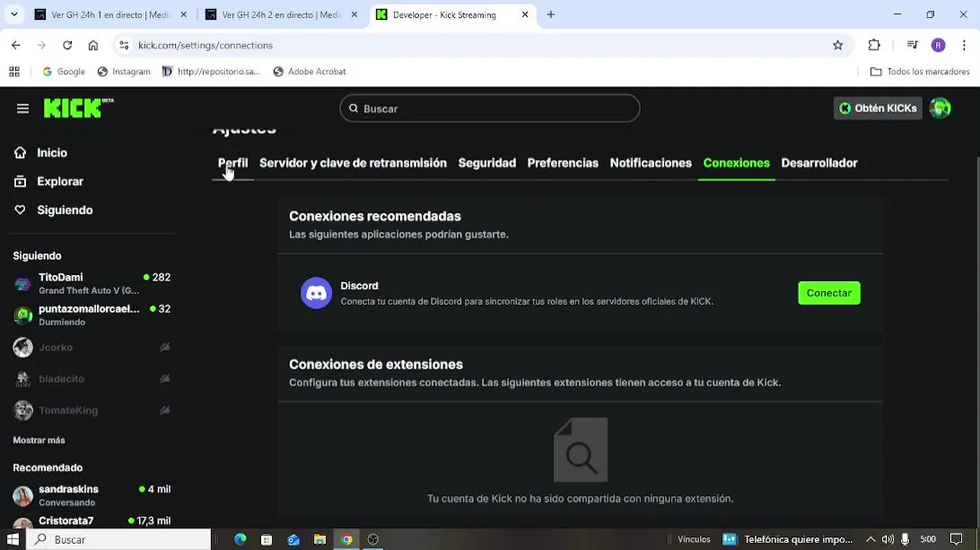
Task: Open the repositorio.sa bookmark
Action: tap(211, 71)
